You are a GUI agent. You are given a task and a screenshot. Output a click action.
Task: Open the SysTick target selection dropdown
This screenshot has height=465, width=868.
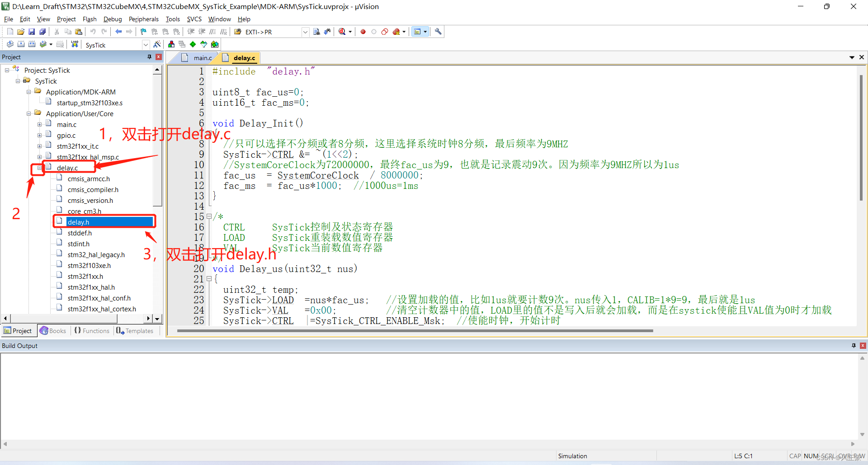146,44
